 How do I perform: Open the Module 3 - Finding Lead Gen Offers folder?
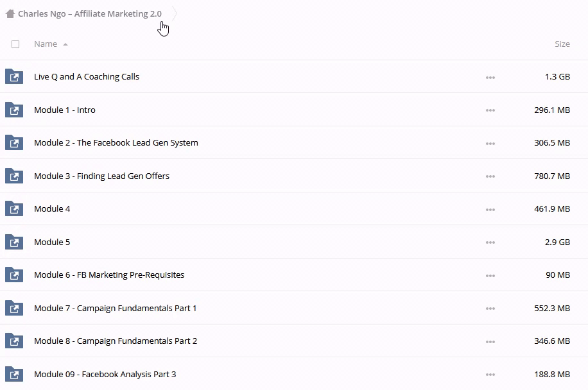coord(101,176)
